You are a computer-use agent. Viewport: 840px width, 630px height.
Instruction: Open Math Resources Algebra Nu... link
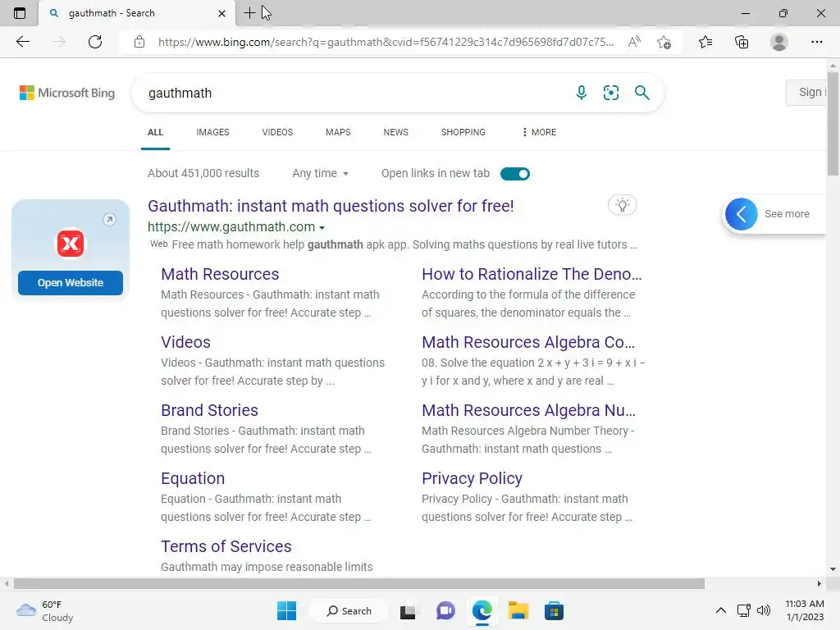529,410
